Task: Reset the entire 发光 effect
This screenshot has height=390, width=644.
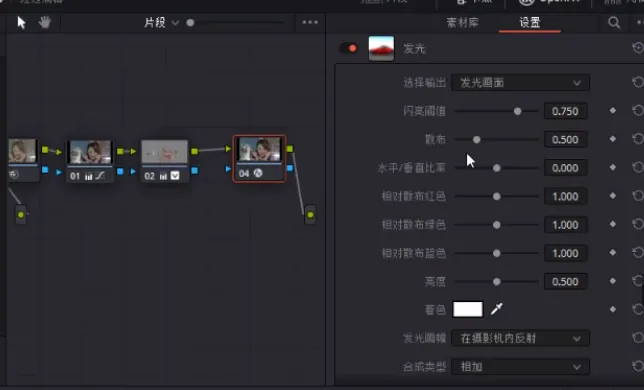Action: tap(638, 48)
